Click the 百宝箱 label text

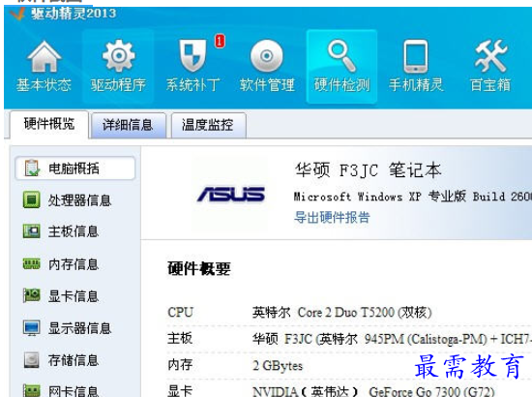(x=490, y=84)
